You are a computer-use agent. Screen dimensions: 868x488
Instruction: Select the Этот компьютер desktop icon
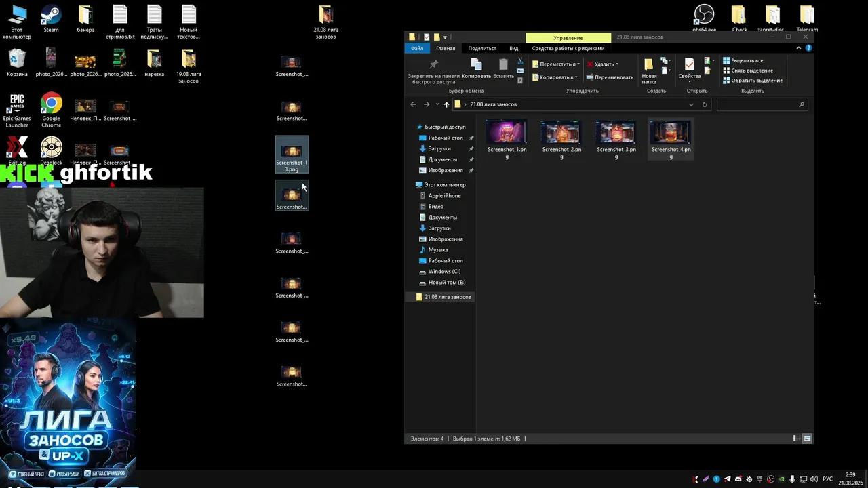pyautogui.click(x=17, y=22)
